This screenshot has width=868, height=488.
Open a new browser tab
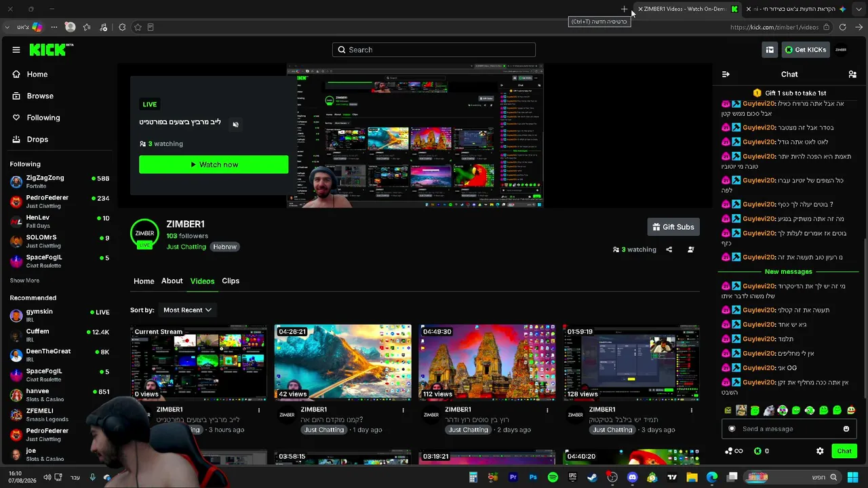pyautogui.click(x=624, y=9)
